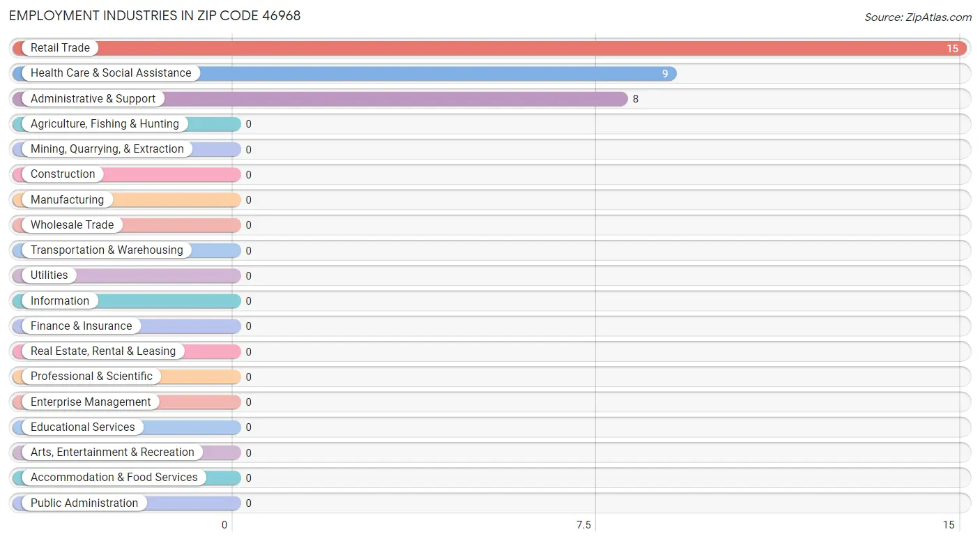
Task: Select the Construction bar label
Action: click(63, 174)
